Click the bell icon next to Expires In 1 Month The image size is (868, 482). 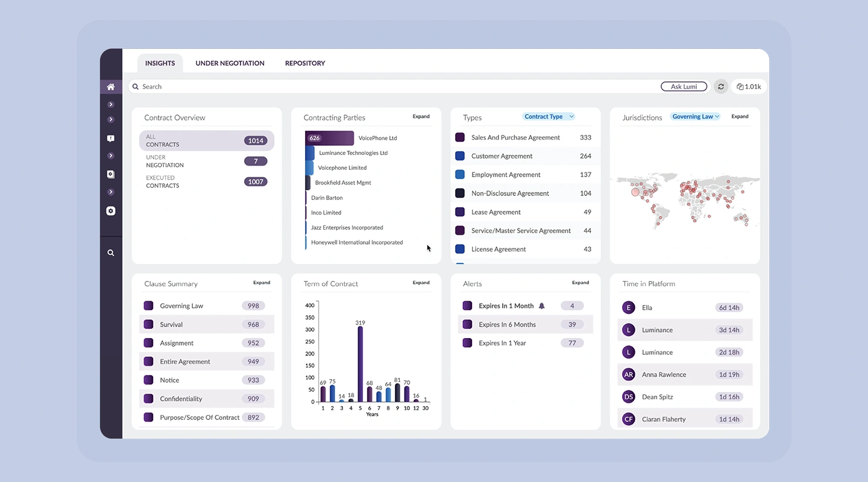click(x=541, y=306)
